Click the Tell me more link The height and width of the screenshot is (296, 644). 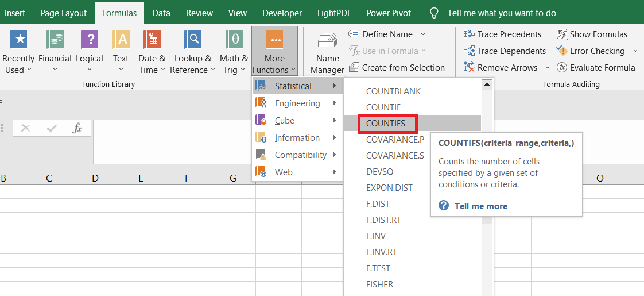pos(480,206)
